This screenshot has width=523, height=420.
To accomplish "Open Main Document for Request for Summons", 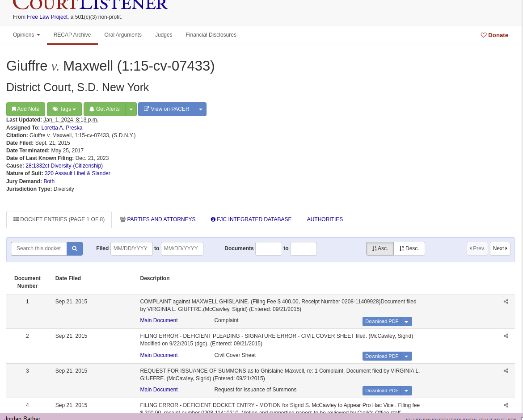I will tap(159, 390).
